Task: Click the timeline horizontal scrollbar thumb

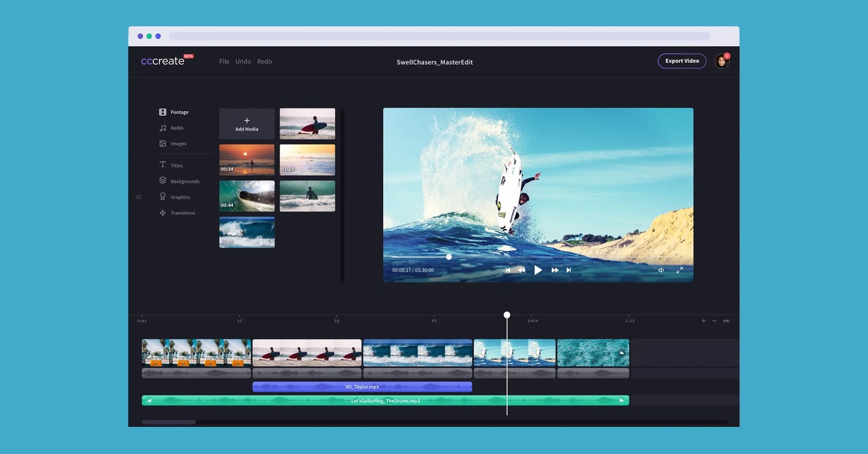Action: [x=169, y=422]
